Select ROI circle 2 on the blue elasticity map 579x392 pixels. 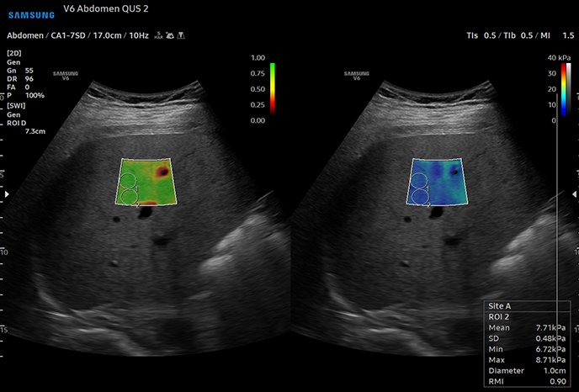pyautogui.click(x=420, y=196)
